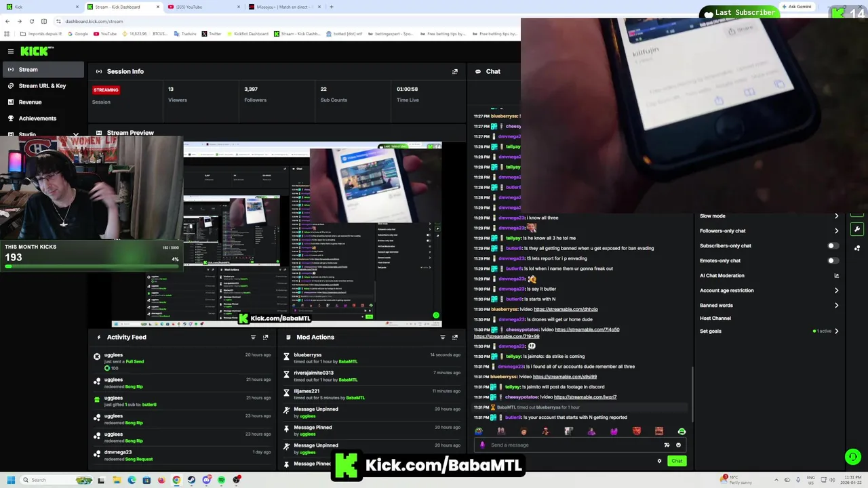Screen dimensions: 868x488
Task: Click the Chat panel speech bubble icon
Action: pos(478,71)
